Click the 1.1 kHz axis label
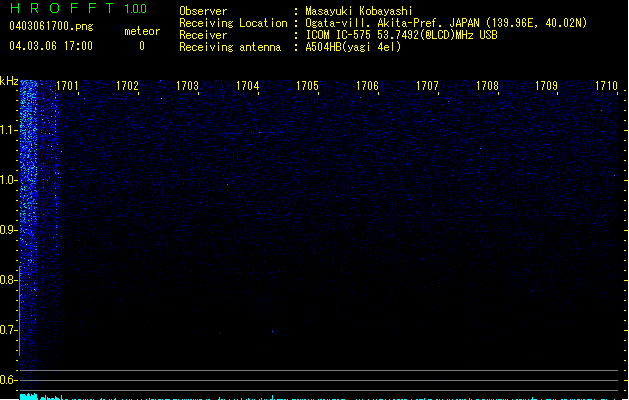This screenshot has height=400, width=629. pos(8,130)
